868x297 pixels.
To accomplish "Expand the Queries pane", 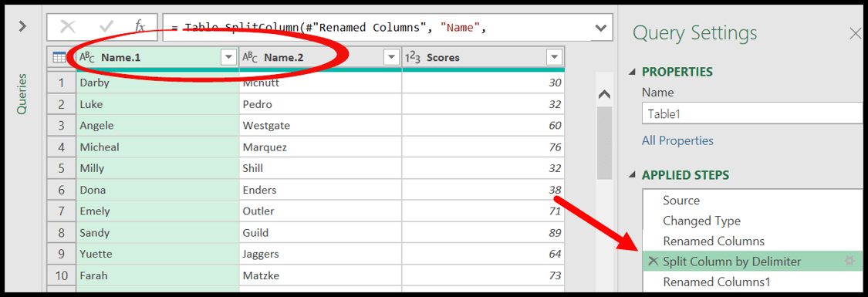I will [22, 26].
